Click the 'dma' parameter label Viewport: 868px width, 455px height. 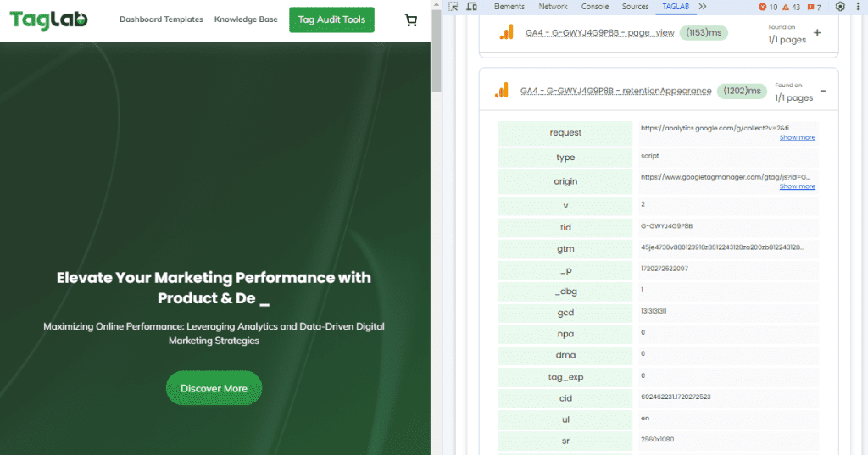565,355
